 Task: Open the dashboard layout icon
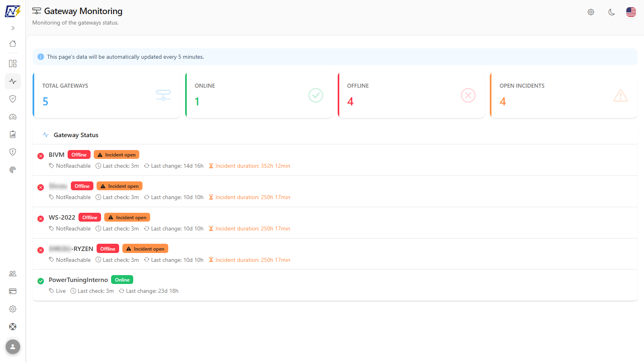click(x=13, y=64)
